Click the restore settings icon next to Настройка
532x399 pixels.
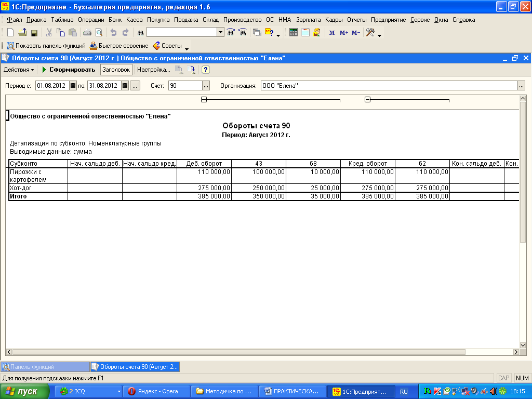[179, 70]
